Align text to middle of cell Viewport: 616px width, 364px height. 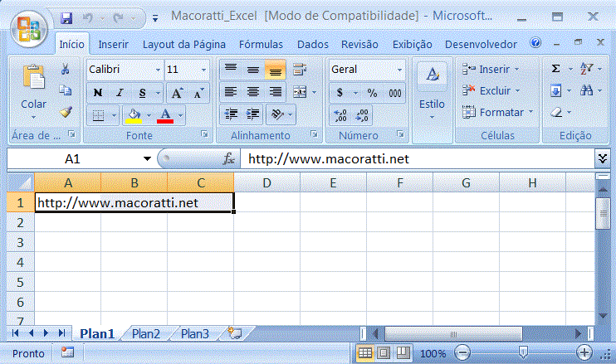253,70
